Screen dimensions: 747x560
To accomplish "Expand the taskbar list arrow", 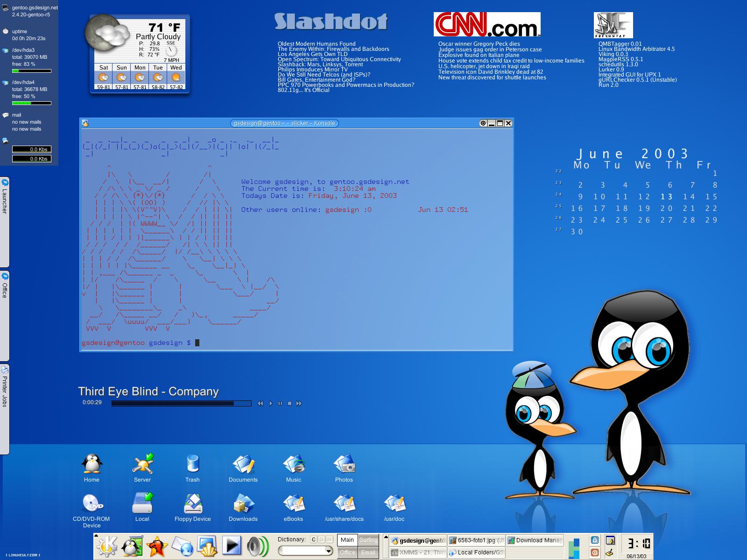I will (386, 538).
